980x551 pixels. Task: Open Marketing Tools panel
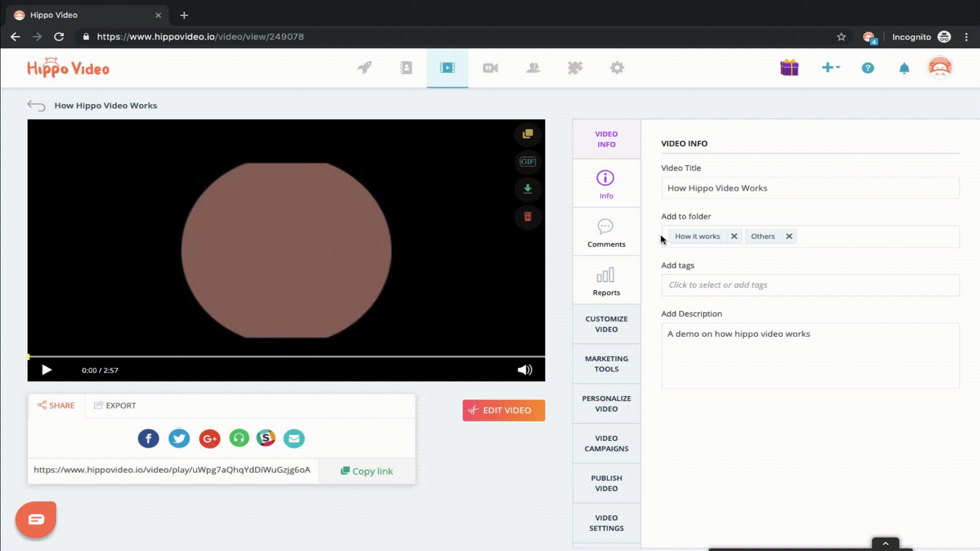pos(606,363)
